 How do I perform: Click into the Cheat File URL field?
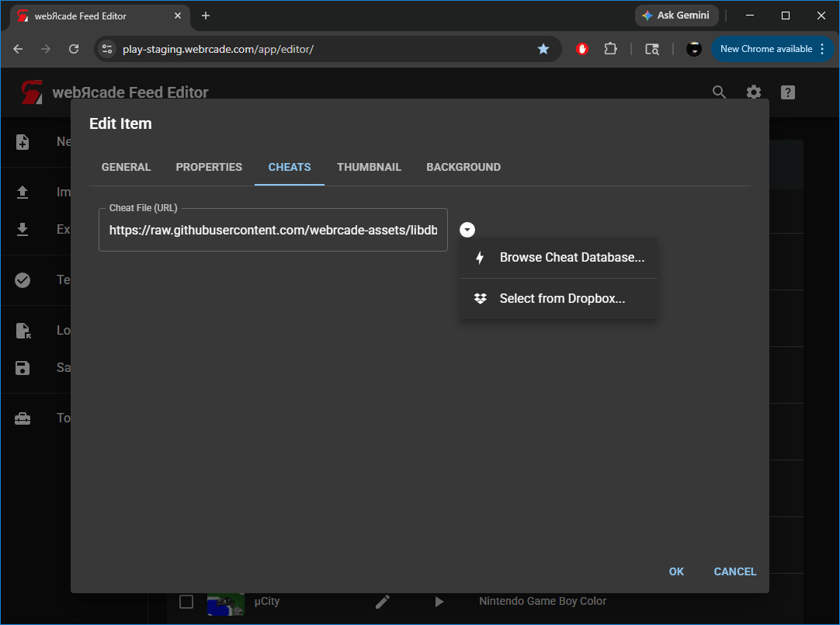pos(272,231)
